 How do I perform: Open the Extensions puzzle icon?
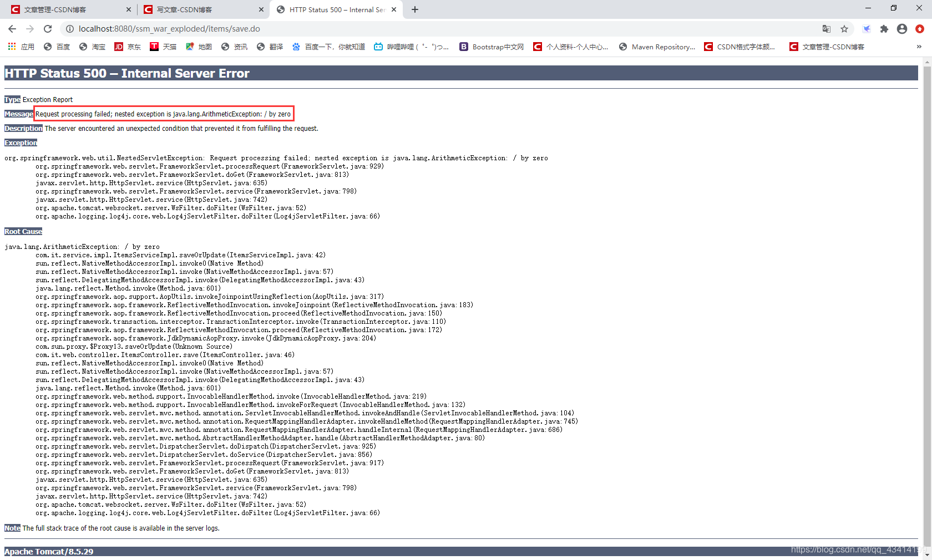(884, 29)
